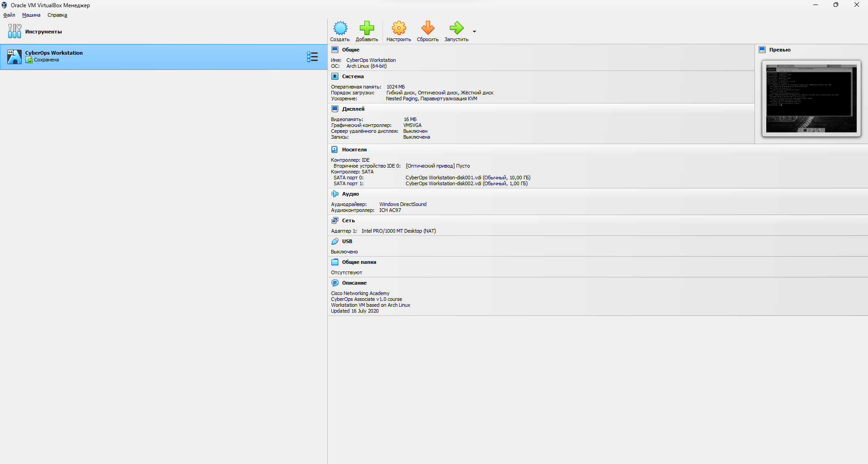The width and height of the screenshot is (868, 464).
Task: Click the boot order value Гибкий диск, Оптический диск
Action: (440, 93)
